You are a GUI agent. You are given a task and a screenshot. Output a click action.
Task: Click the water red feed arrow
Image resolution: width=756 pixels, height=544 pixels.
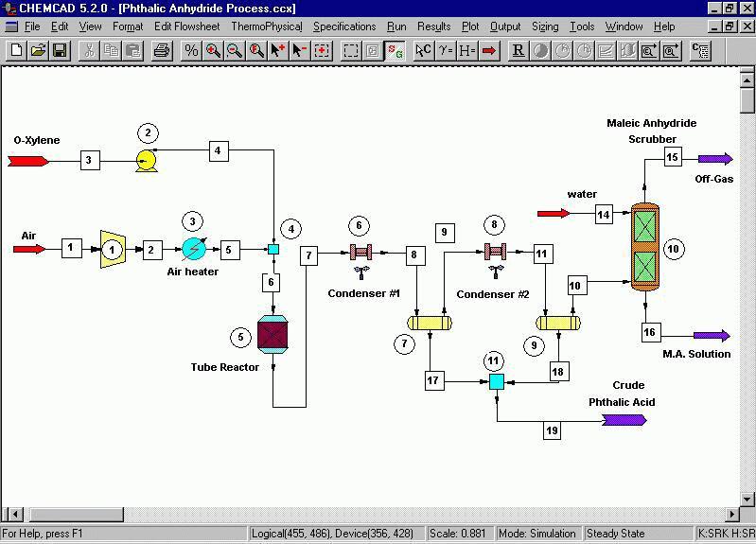554,213
